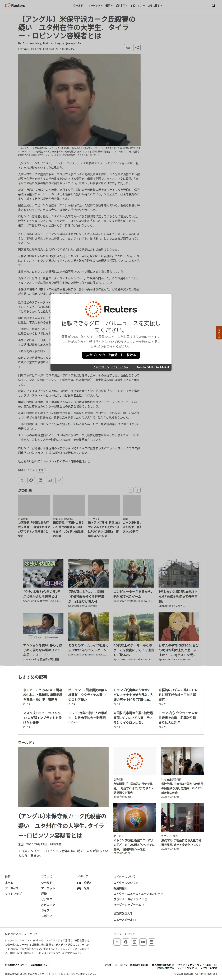Expand the オピニオン menu in the top navigation
This screenshot has height=980, width=222.
pos(137,6)
